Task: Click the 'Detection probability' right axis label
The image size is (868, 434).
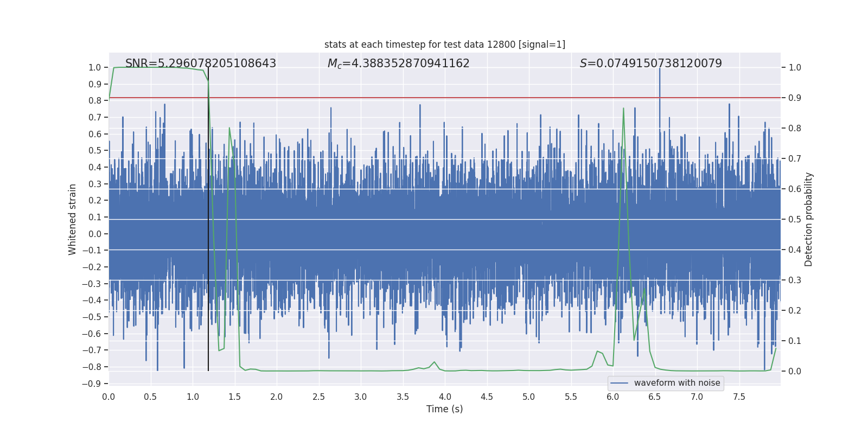Action: click(809, 219)
